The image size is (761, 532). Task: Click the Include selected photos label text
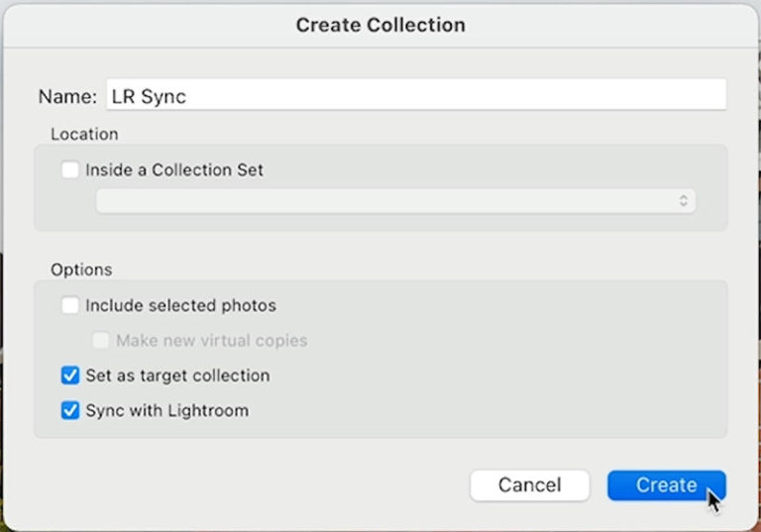click(180, 306)
